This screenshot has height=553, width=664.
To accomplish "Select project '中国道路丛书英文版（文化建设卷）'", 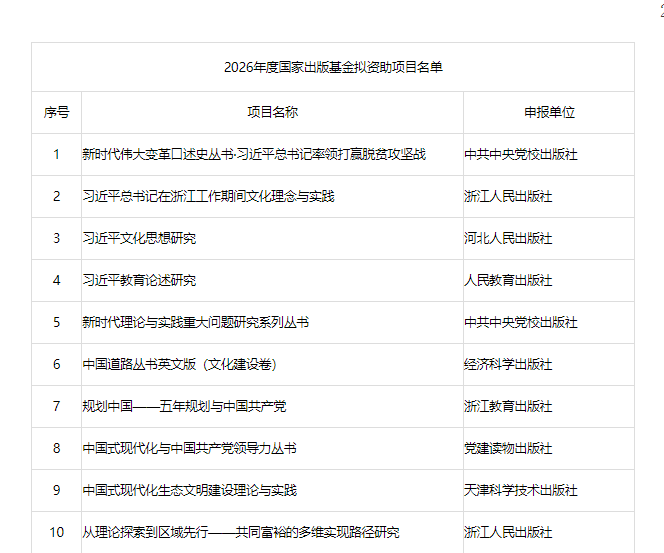I will tap(180, 364).
